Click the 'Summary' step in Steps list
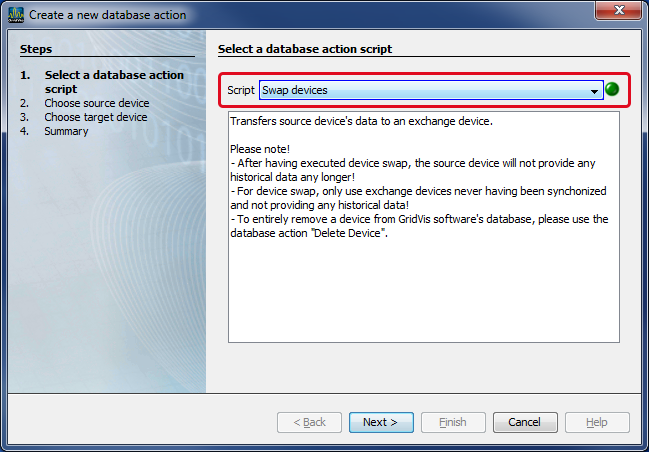This screenshot has width=649, height=452. 66,131
